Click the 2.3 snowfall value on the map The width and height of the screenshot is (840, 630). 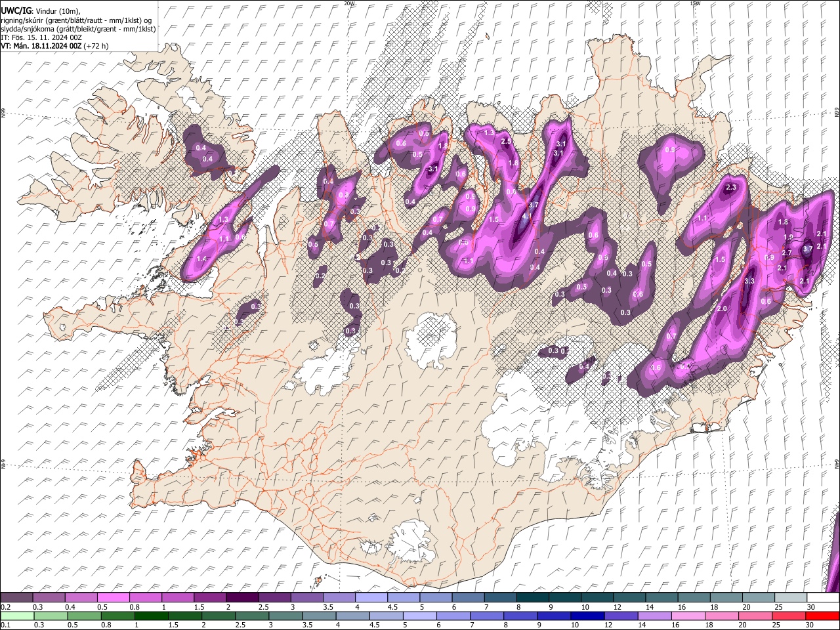tap(732, 188)
